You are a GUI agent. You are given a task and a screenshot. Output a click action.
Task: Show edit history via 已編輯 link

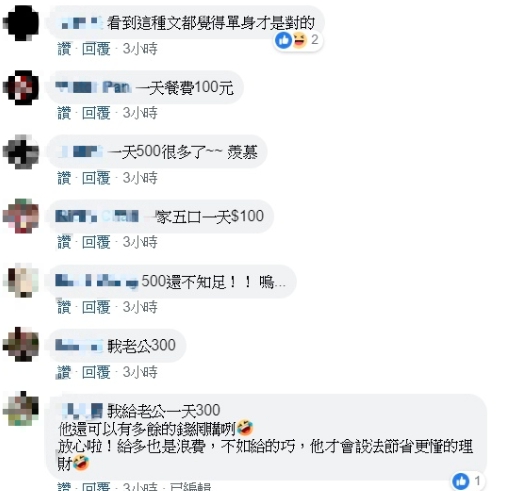click(190, 486)
